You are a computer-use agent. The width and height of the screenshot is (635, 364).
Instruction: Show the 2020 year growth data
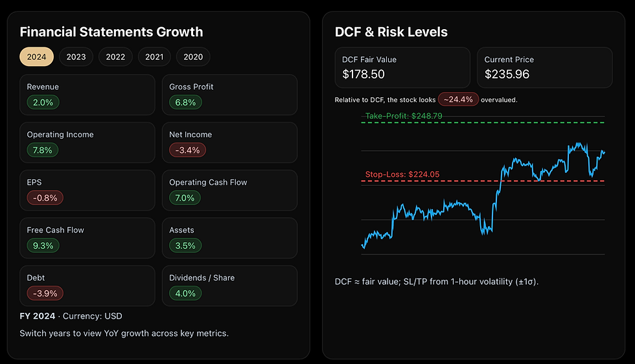click(x=193, y=57)
